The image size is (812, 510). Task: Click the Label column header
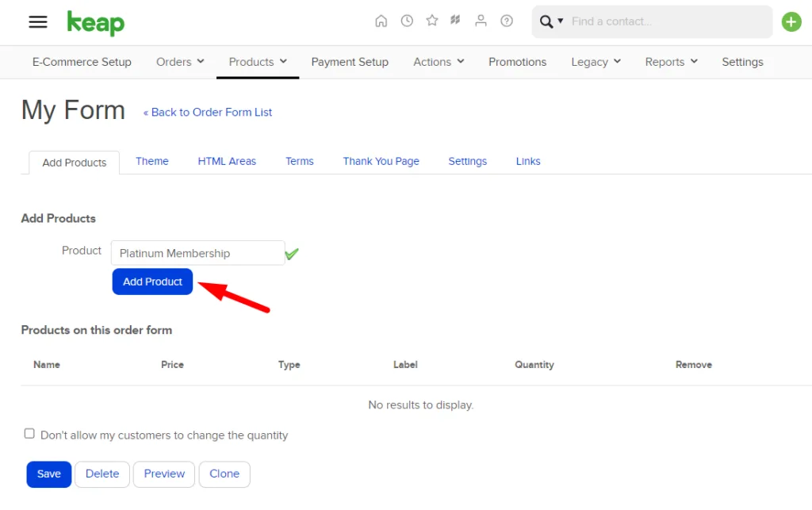click(405, 365)
